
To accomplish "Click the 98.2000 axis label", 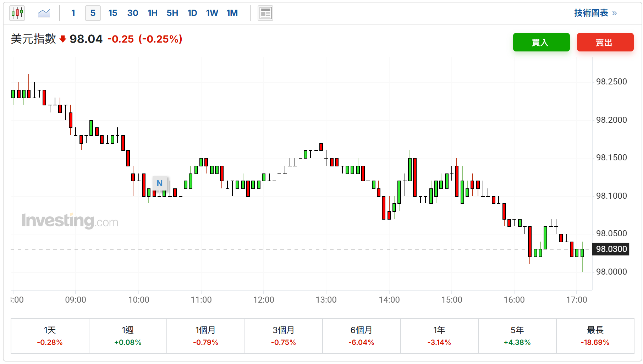I will 611,120.
